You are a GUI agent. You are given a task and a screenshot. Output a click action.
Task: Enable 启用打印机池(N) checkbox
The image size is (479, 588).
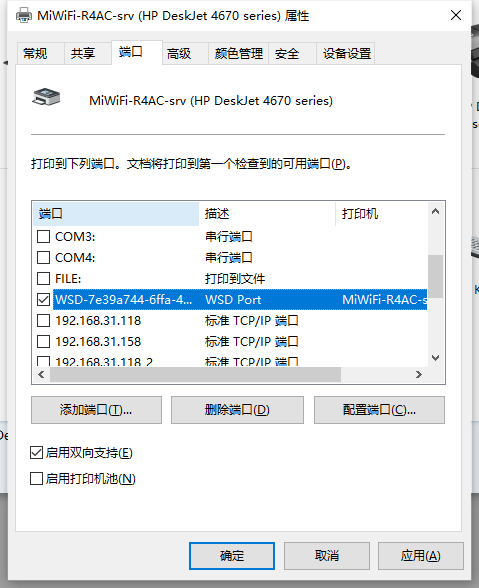[x=36, y=478]
